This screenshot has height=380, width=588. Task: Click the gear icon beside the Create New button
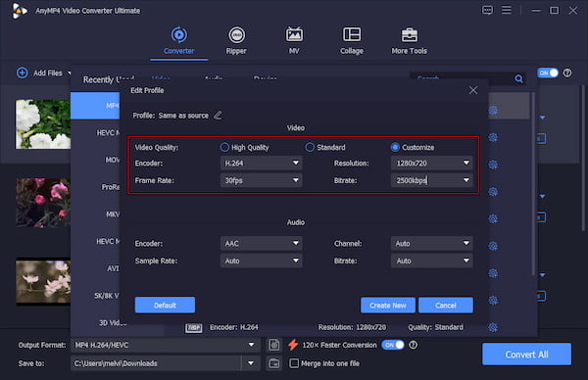(493, 300)
